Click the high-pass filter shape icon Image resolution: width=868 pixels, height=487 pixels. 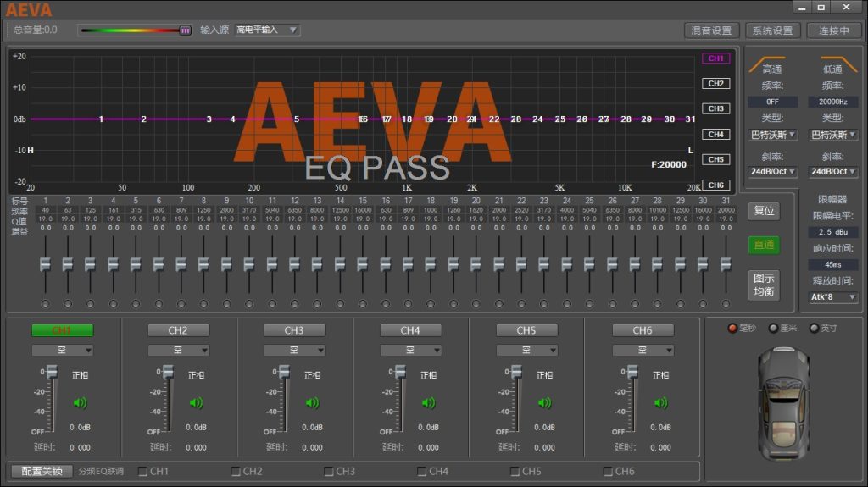766,63
